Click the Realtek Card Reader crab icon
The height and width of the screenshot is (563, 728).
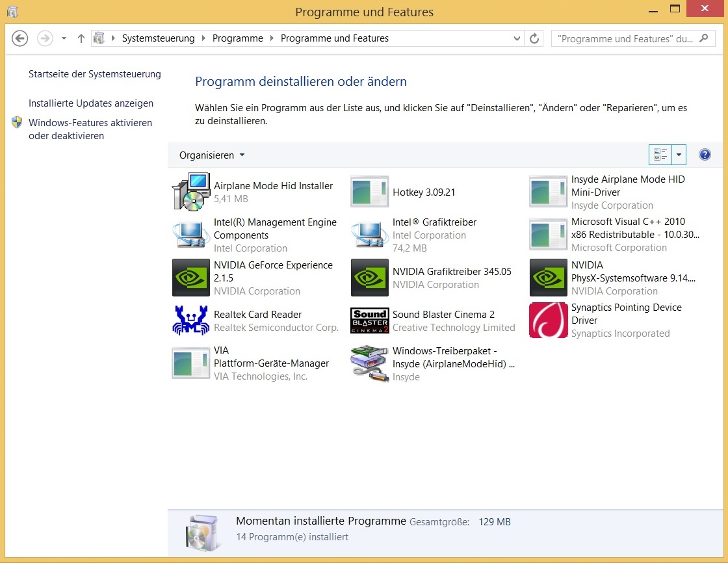coord(191,320)
